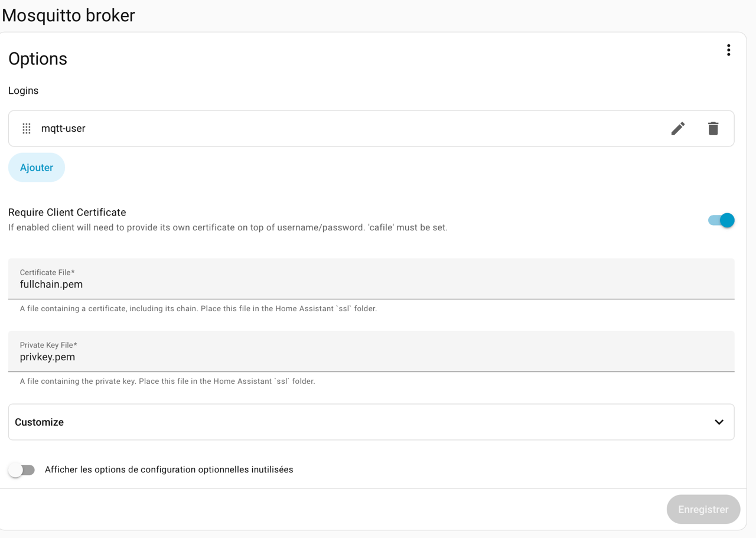Enable the unused optional configuration options switch

click(22, 470)
